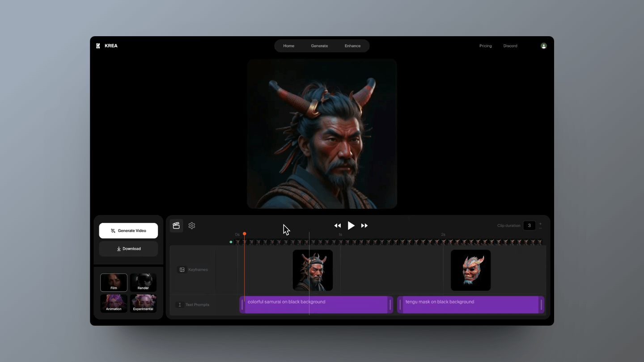
Task: Choose the Experimental style preset
Action: tap(143, 303)
